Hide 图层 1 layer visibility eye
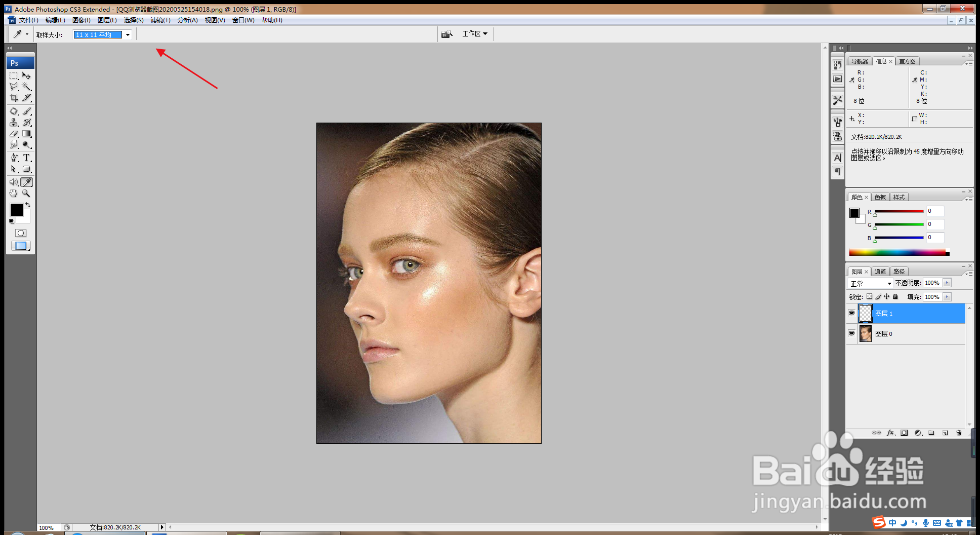Image resolution: width=980 pixels, height=535 pixels. point(851,313)
